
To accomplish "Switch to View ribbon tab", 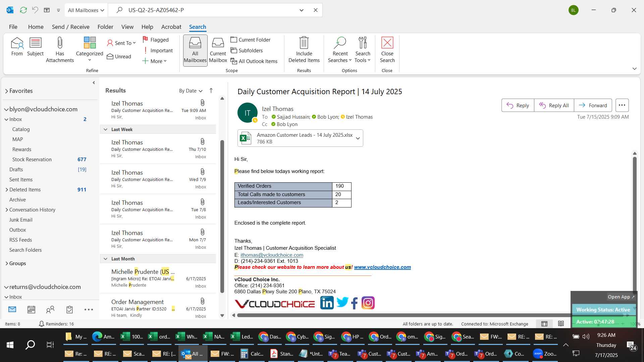I will pos(127,27).
